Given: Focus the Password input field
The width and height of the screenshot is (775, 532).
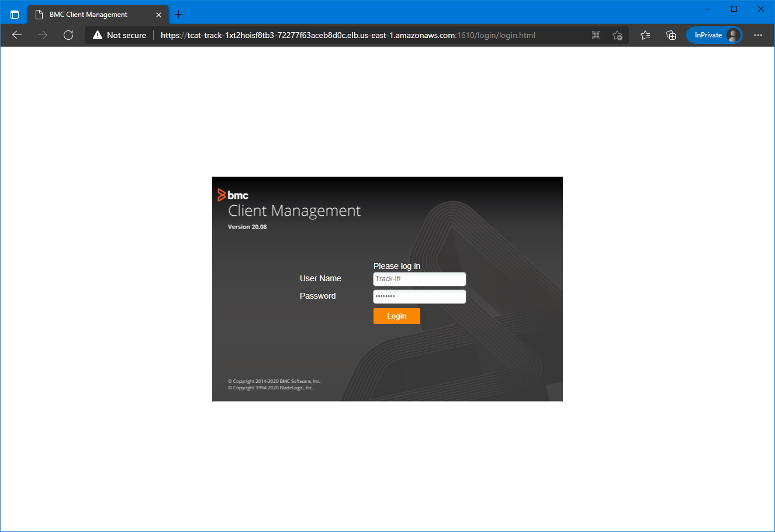Looking at the screenshot, I should (x=420, y=296).
